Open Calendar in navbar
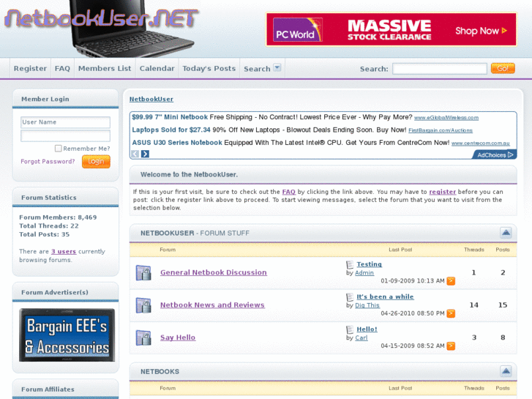This screenshot has width=532, height=399. click(x=157, y=68)
